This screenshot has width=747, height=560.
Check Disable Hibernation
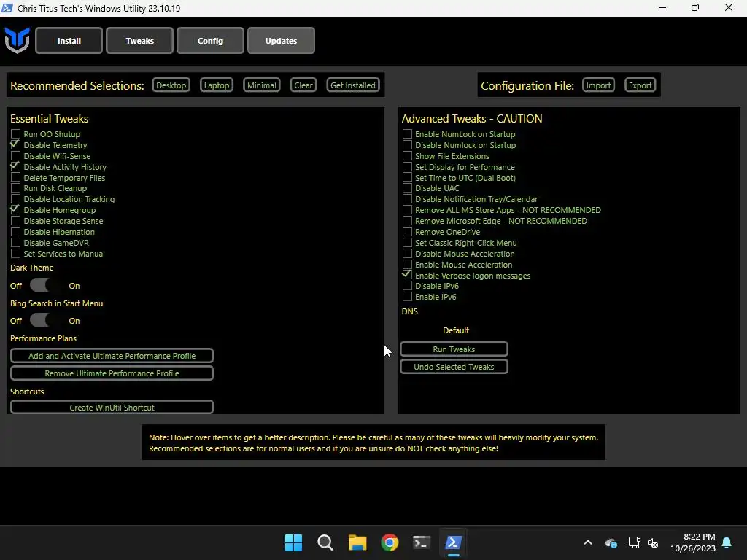tap(16, 232)
